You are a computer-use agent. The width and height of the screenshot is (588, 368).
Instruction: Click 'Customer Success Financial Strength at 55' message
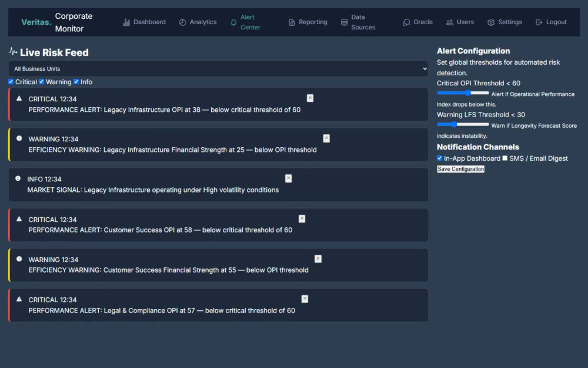[168, 270]
